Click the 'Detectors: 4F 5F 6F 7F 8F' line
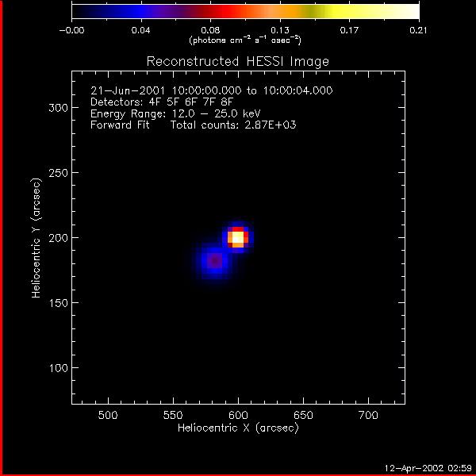This screenshot has height=476, width=476. point(162,102)
